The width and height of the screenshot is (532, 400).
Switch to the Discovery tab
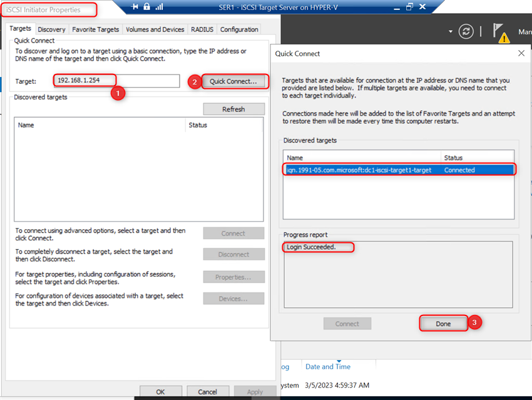[x=51, y=29]
